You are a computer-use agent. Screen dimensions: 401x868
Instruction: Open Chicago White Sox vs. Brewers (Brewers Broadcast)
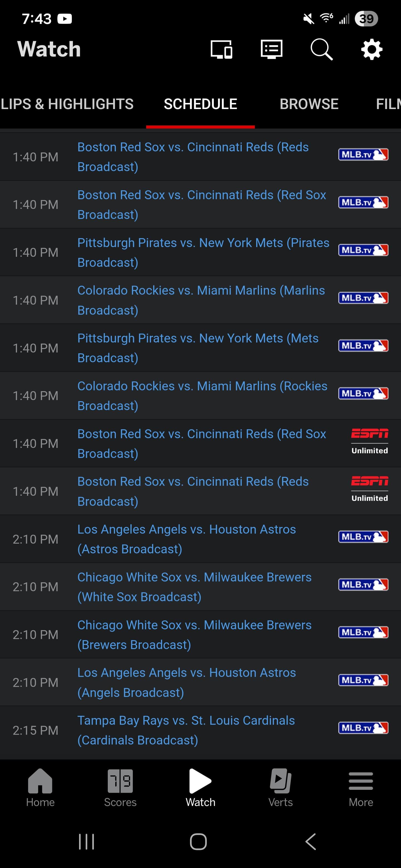pyautogui.click(x=194, y=635)
